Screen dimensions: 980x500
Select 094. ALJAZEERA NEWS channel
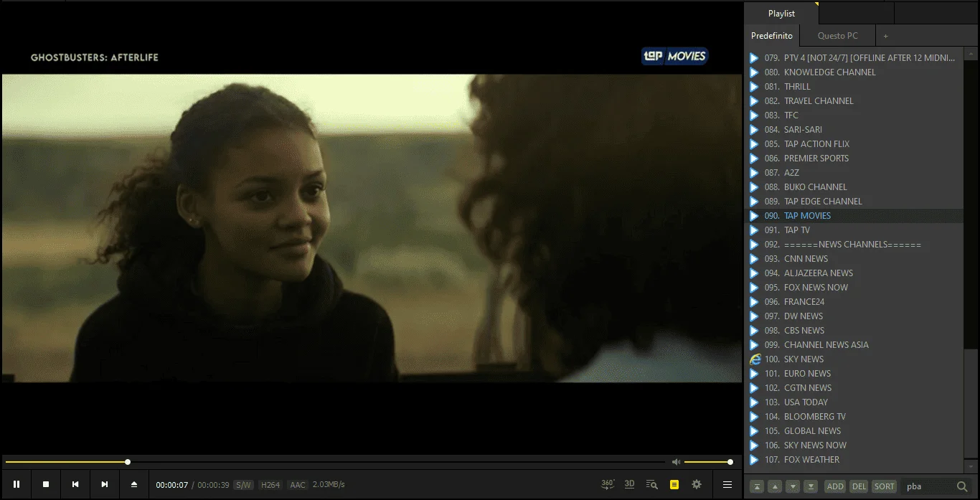(854, 273)
